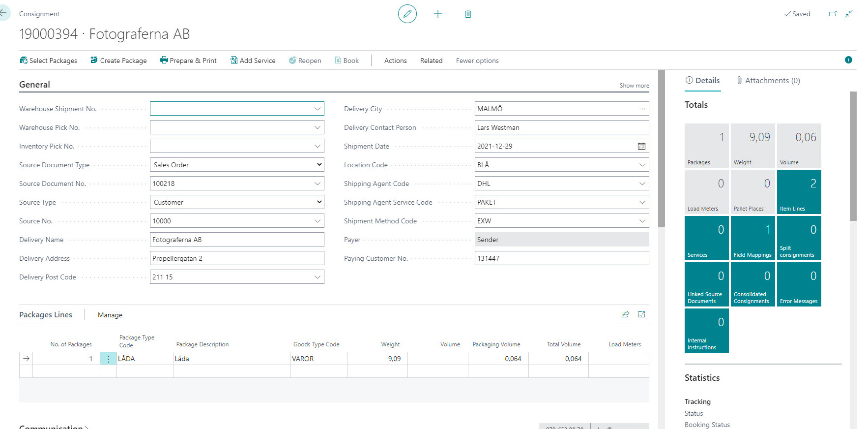Open the Services tile

point(706,238)
